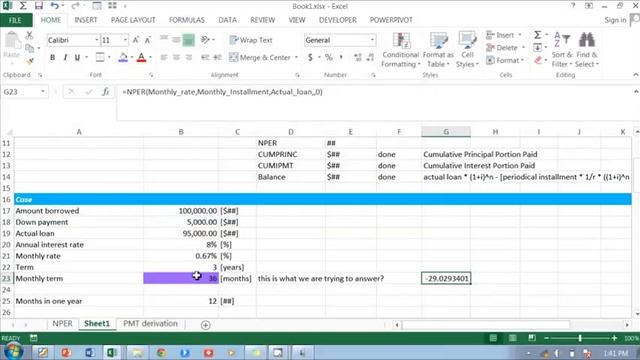The height and width of the screenshot is (360, 640).
Task: Open Format as Table gallery
Action: [438, 50]
